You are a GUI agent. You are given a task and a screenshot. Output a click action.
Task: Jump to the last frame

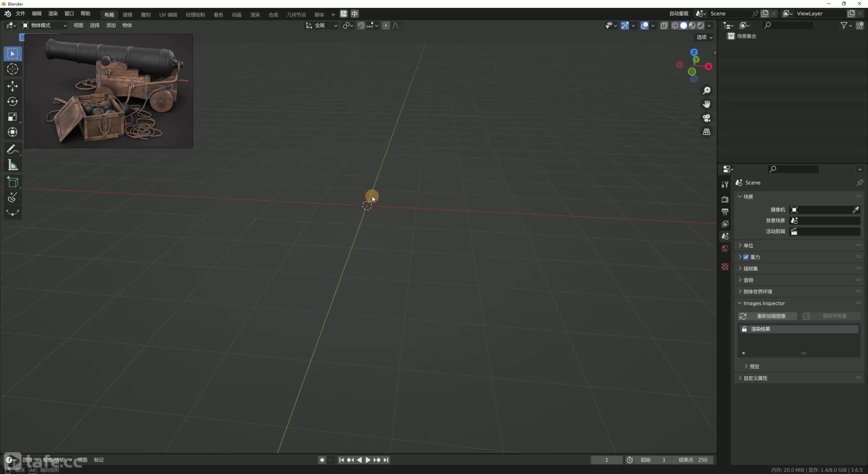tap(386, 460)
